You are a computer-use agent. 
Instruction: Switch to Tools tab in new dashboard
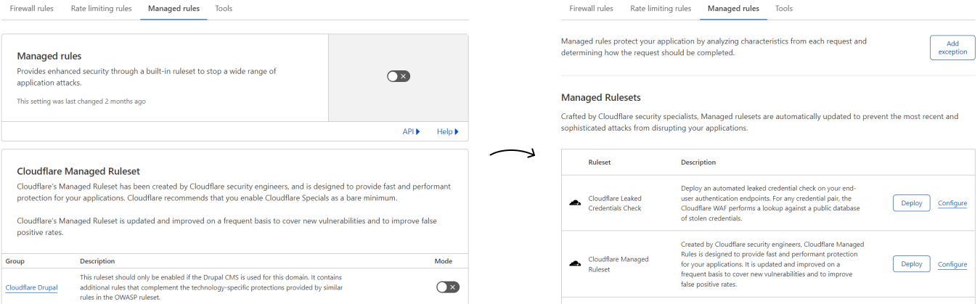tap(784, 9)
